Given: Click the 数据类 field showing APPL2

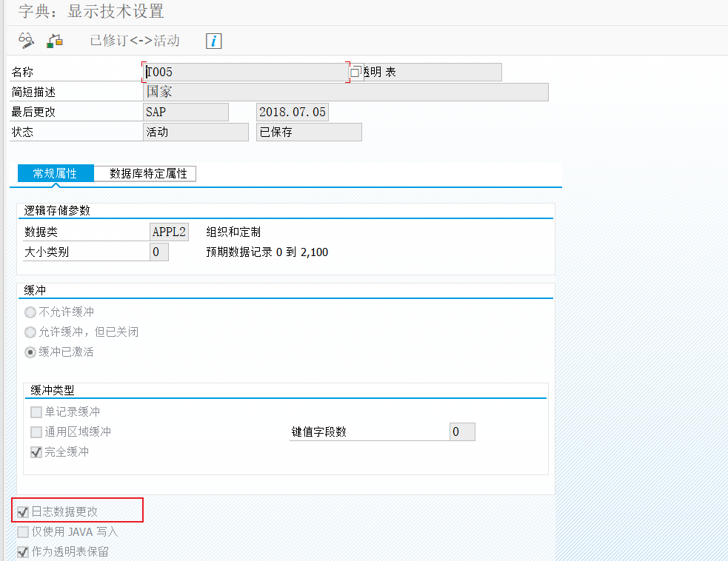Looking at the screenshot, I should pyautogui.click(x=169, y=232).
